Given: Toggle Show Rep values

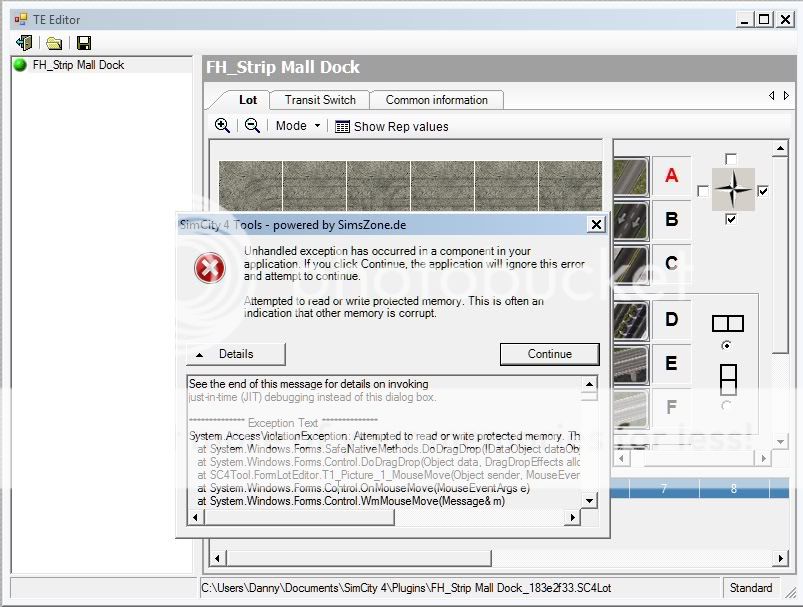Looking at the screenshot, I should coord(391,126).
